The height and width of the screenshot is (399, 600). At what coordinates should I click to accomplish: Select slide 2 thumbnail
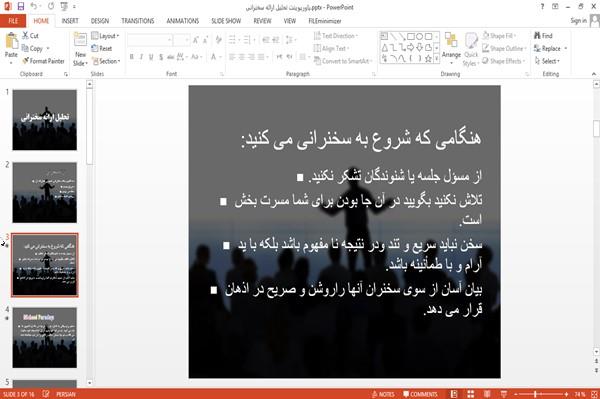[x=45, y=192]
